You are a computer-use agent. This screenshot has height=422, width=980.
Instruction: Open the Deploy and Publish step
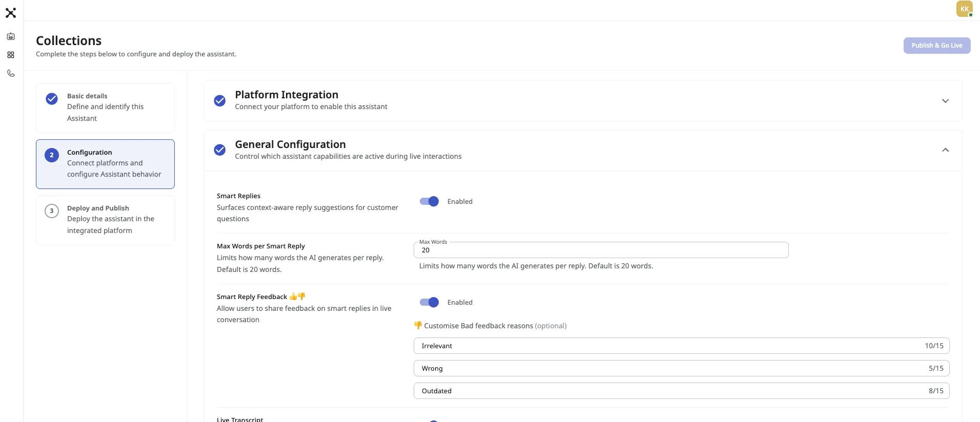tap(105, 220)
